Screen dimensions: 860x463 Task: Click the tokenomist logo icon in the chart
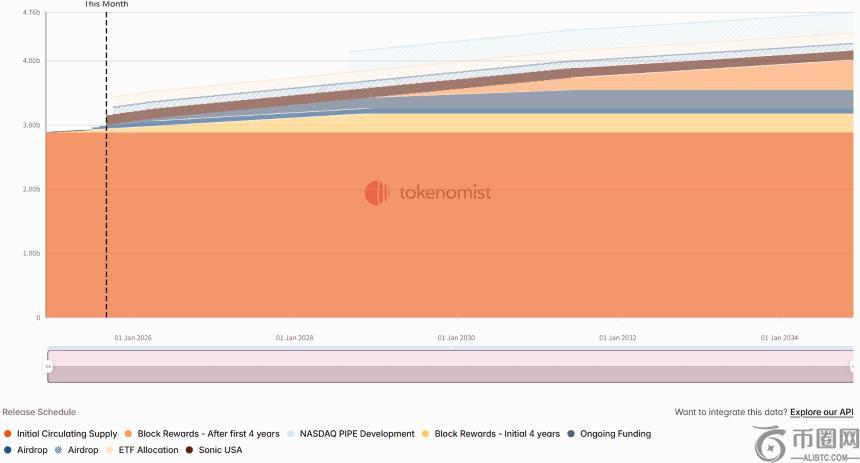click(x=376, y=193)
